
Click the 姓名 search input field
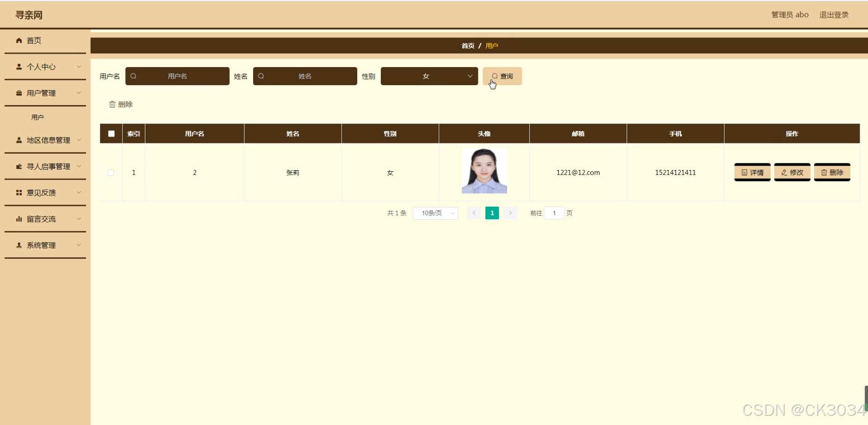(305, 76)
